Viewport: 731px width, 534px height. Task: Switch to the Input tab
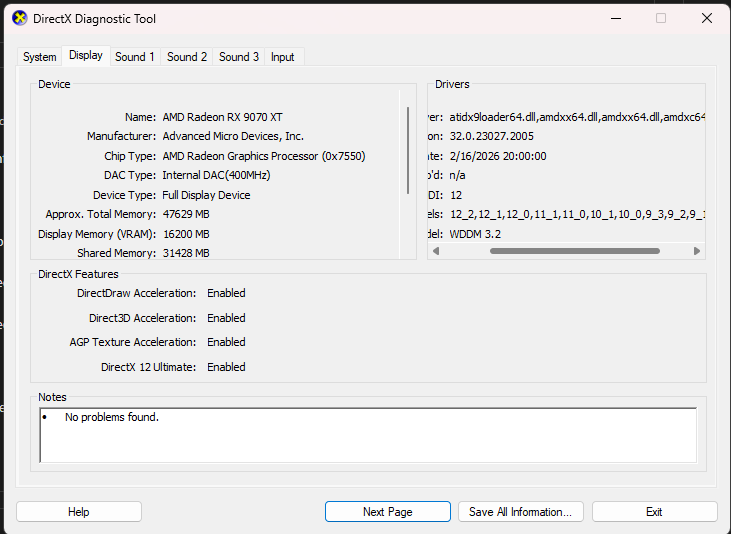click(283, 57)
